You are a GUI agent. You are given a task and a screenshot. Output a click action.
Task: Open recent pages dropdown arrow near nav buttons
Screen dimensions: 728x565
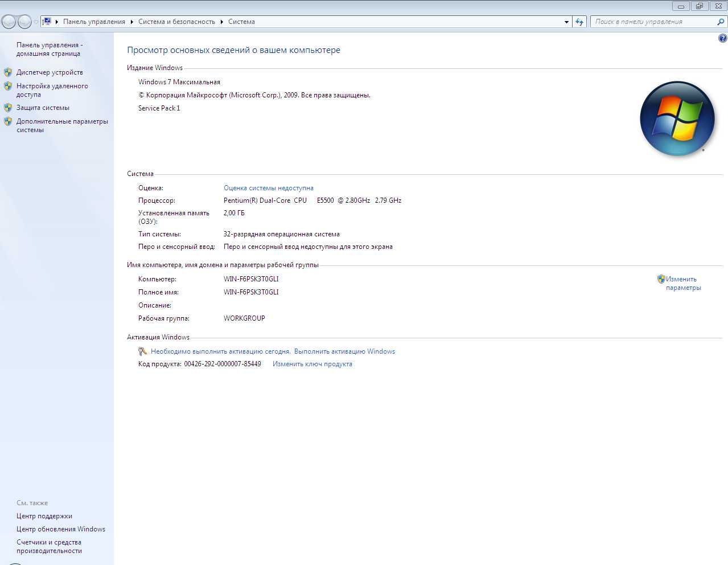(x=36, y=22)
